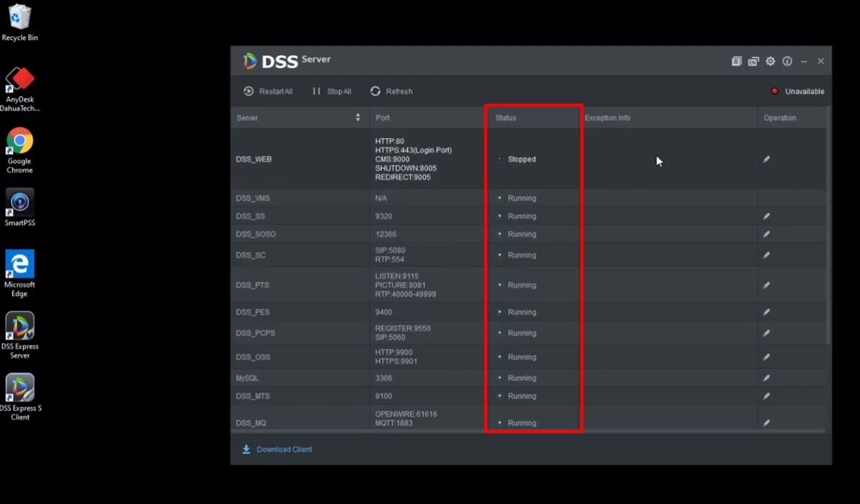Edit ports for DSS_SC row
Image resolution: width=860 pixels, height=504 pixels.
coord(766,255)
